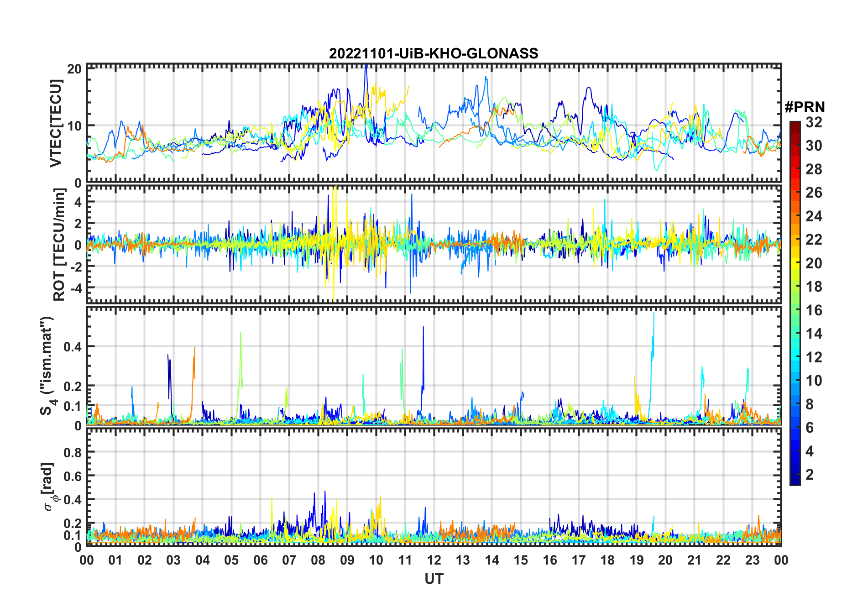The image size is (868, 607).
Task: Click x-axis tick label 06
Action: pos(260,560)
